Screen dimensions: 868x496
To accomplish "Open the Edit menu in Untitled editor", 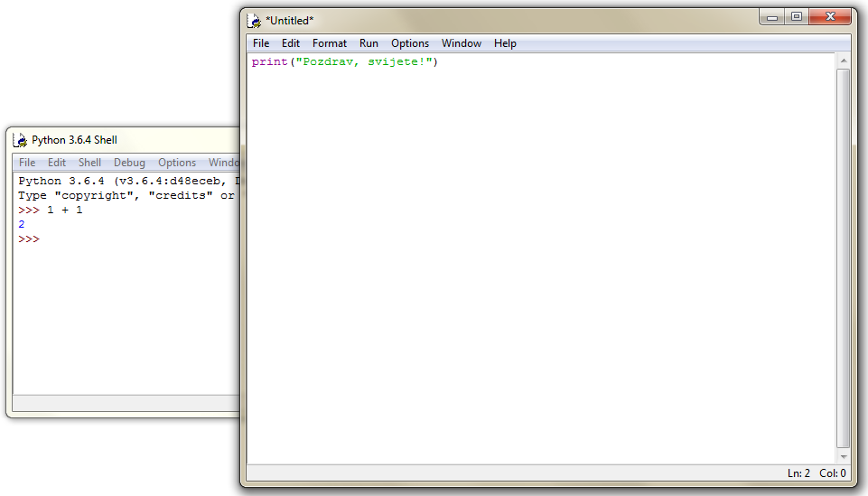I will coord(291,43).
